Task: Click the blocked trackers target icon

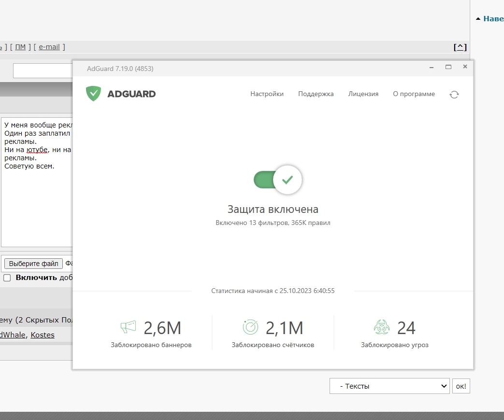Action: click(250, 327)
